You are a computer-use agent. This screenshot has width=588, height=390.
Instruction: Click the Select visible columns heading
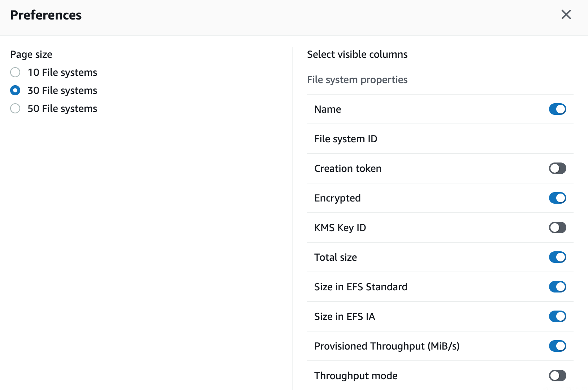point(357,54)
